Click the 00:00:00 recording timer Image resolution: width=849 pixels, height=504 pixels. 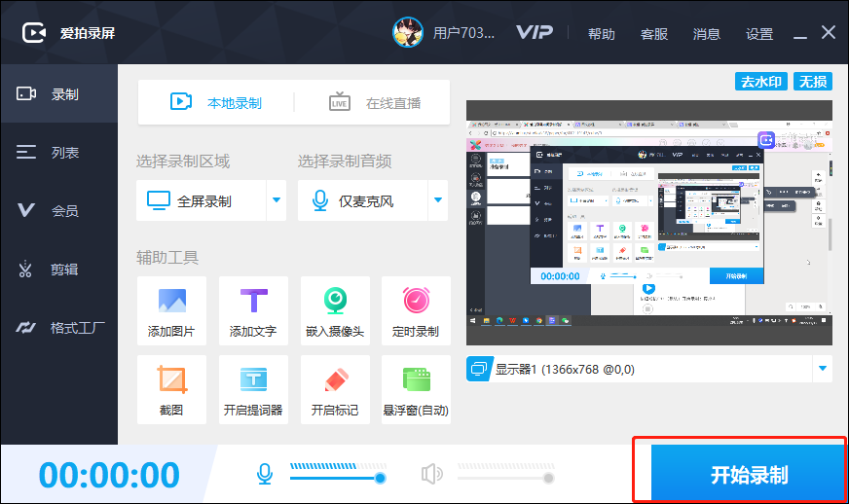click(109, 476)
